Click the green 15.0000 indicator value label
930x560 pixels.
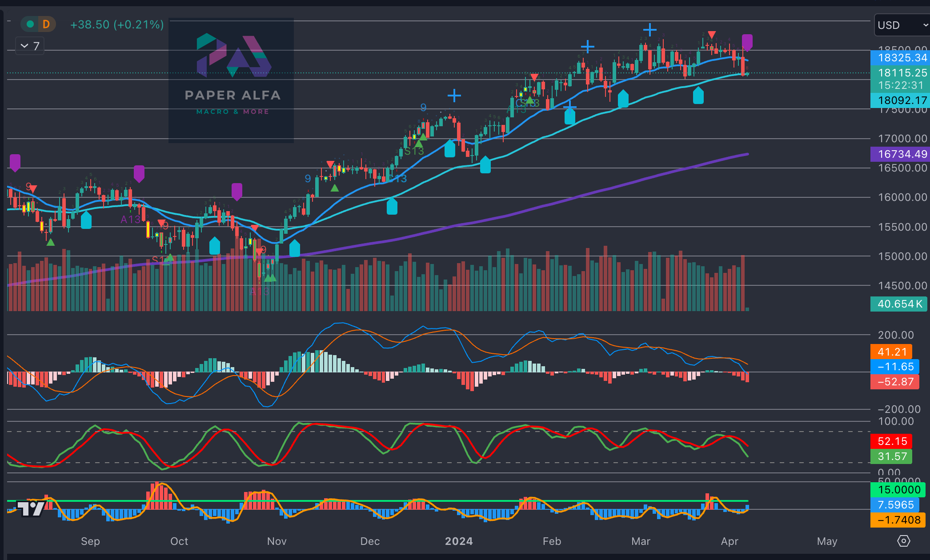pyautogui.click(x=898, y=490)
